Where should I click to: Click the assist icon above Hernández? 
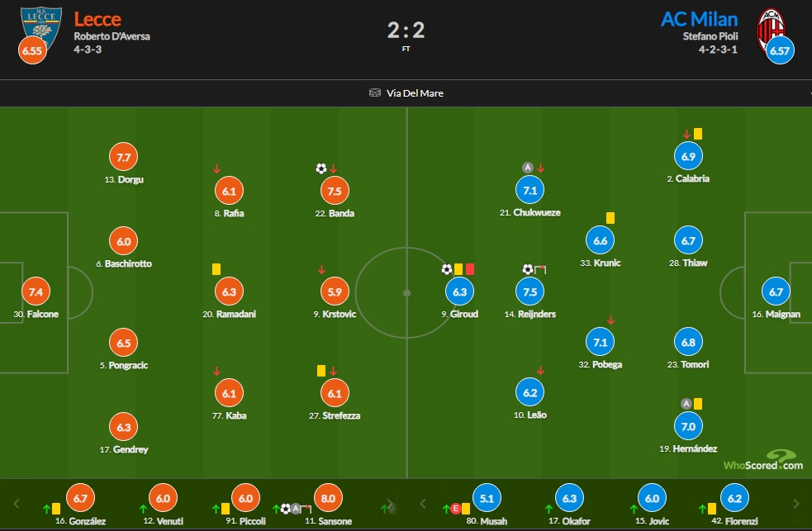[x=685, y=403]
